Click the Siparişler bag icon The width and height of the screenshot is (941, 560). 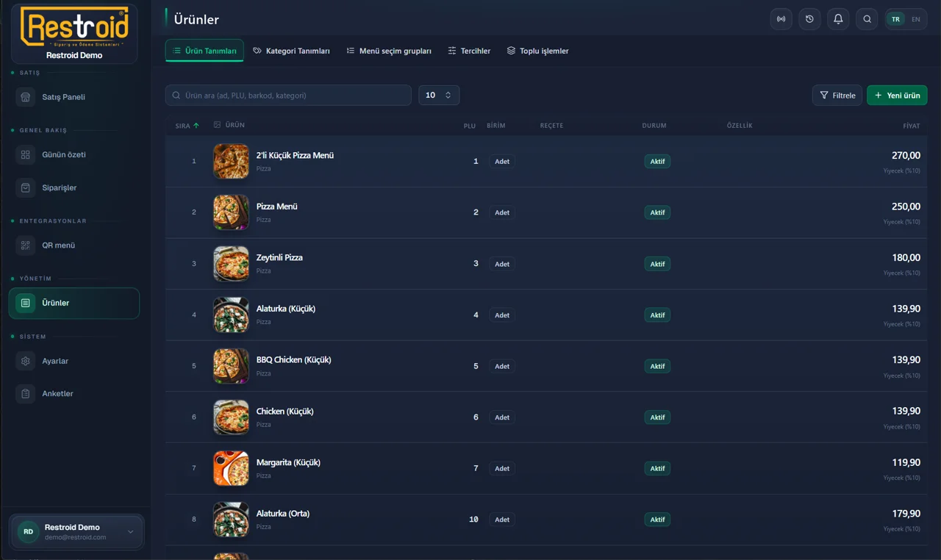[x=26, y=188]
